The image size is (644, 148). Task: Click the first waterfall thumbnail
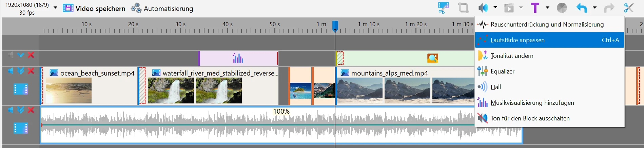point(171,91)
